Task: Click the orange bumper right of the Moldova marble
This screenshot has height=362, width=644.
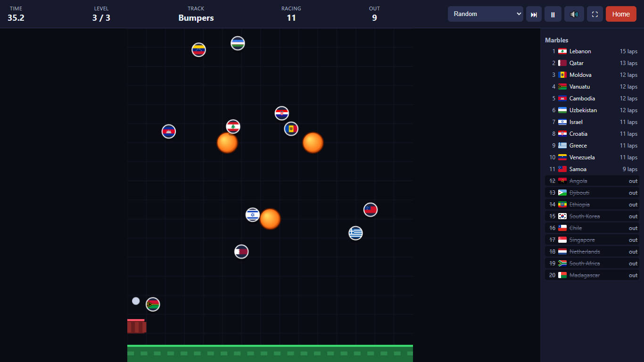Action: pos(313,143)
